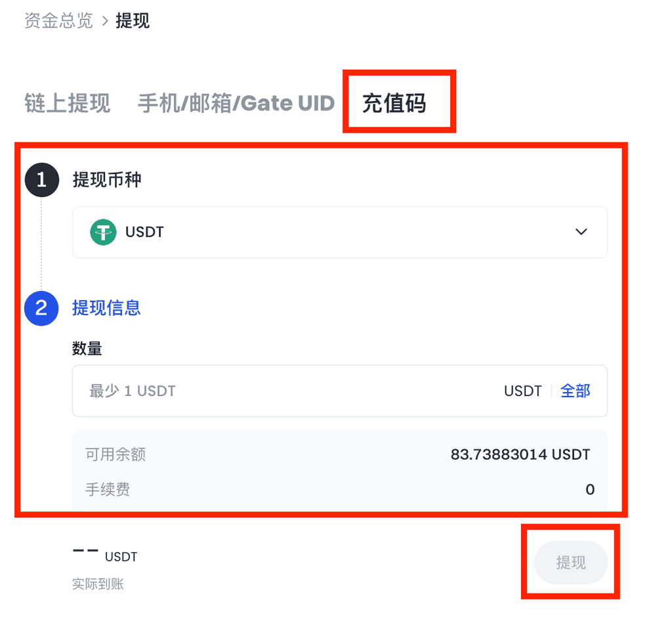Viewport: 672px width, 635px height.
Task: Click the 全部 link to withdraw all
Action: point(575,391)
